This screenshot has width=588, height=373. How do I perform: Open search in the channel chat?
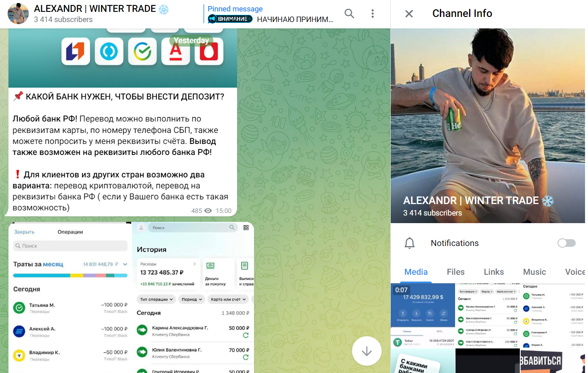point(349,14)
